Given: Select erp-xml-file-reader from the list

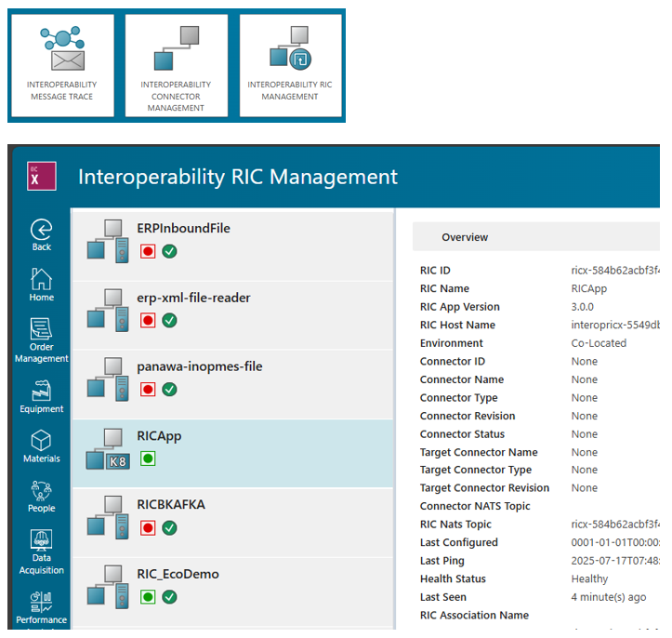Looking at the screenshot, I should (x=193, y=299).
